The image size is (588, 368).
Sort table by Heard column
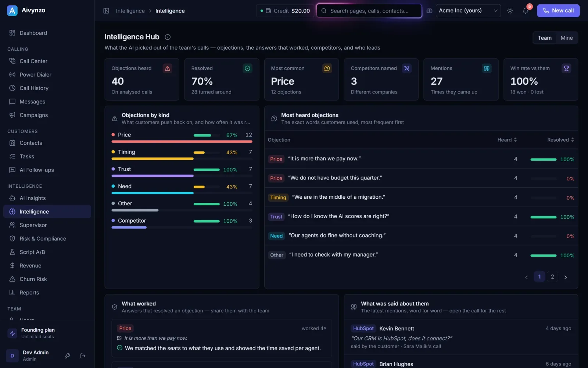point(507,140)
